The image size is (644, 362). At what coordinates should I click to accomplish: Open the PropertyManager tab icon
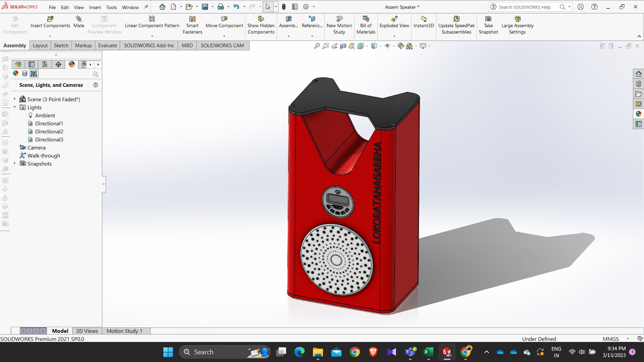pos(32,64)
